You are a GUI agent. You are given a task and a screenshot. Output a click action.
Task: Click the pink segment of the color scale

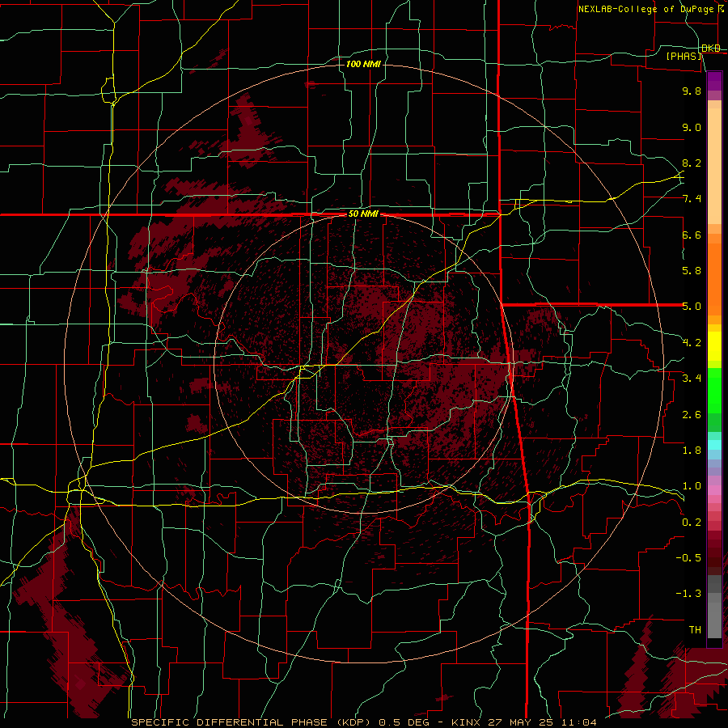[714, 490]
